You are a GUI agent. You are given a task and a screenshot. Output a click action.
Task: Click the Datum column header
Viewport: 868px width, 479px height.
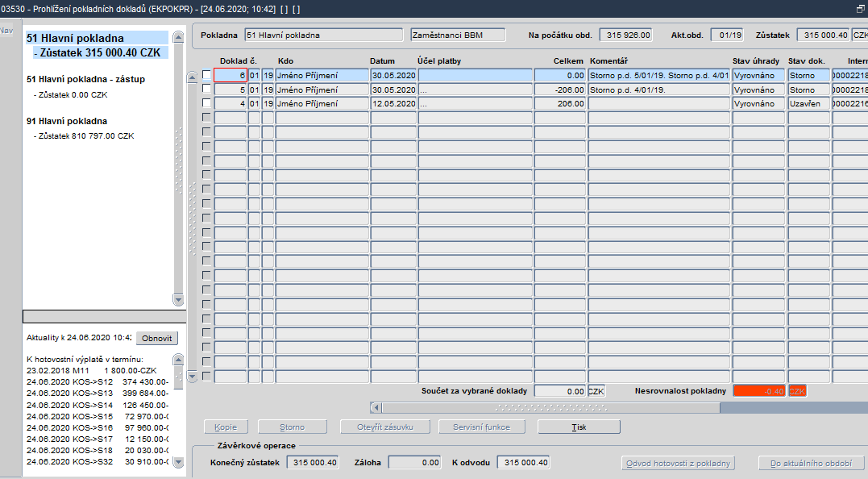(x=383, y=61)
